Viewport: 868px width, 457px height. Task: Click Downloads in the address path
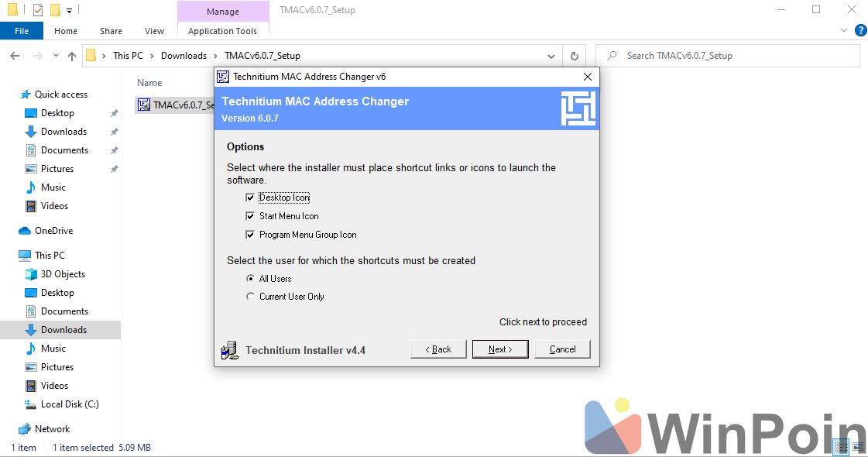pyautogui.click(x=184, y=56)
